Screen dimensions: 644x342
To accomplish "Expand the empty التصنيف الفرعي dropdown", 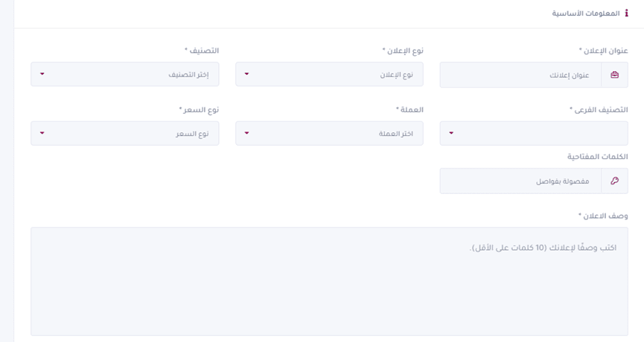I will pos(533,133).
